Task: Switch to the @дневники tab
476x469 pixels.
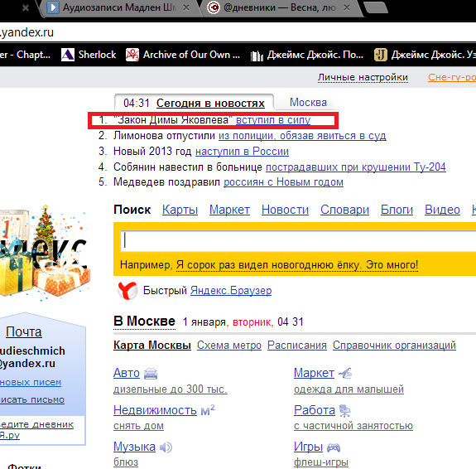Action: pyautogui.click(x=280, y=7)
